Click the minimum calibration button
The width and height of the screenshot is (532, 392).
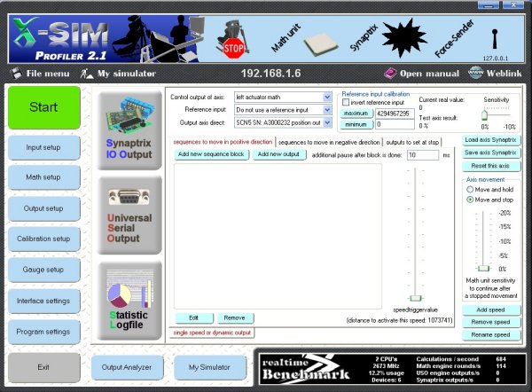(356, 124)
